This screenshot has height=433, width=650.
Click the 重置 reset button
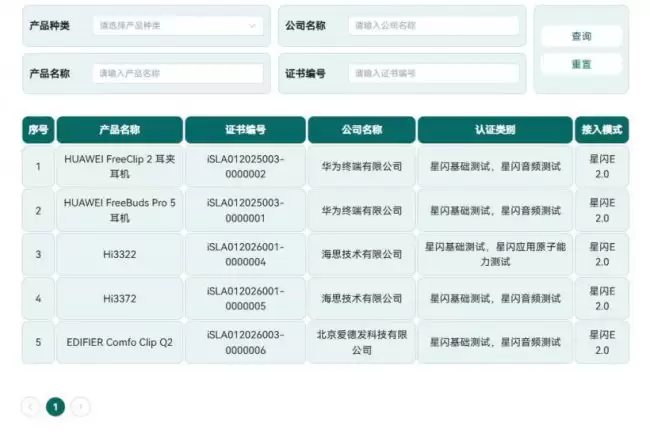pyautogui.click(x=581, y=65)
